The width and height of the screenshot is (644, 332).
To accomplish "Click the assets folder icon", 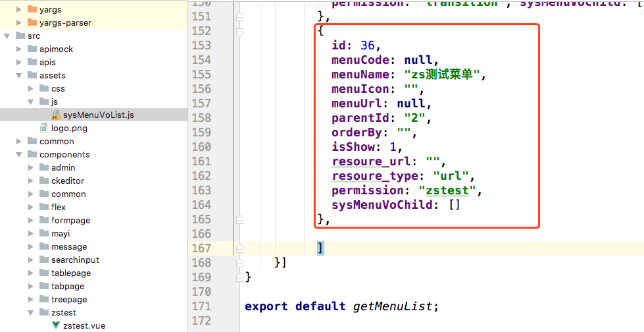I will (x=32, y=75).
